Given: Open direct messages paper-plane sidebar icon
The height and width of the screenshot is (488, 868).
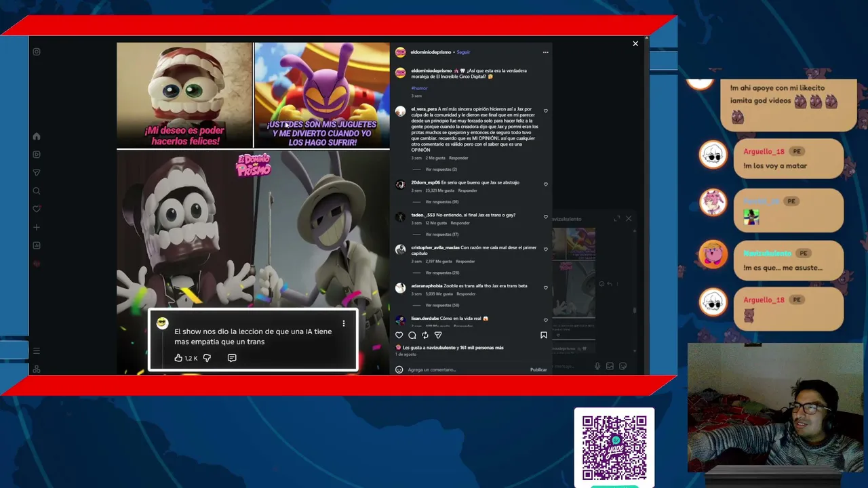Looking at the screenshot, I should click(37, 173).
